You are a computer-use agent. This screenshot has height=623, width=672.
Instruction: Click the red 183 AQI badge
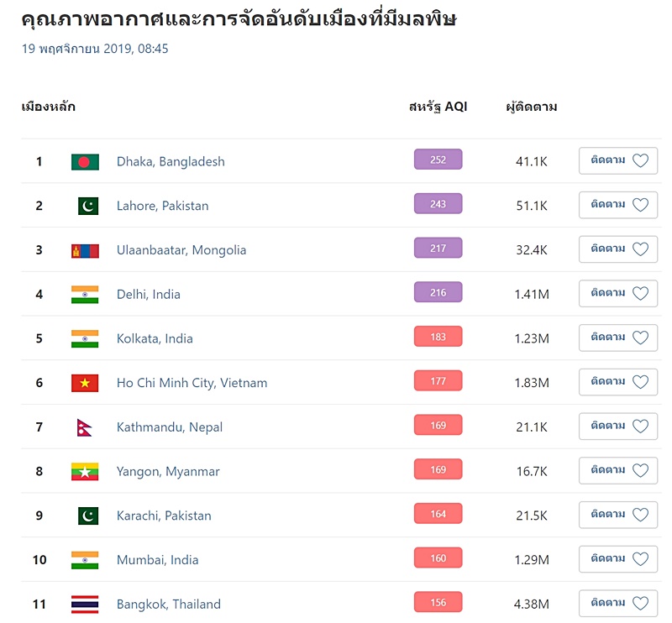coord(438,337)
